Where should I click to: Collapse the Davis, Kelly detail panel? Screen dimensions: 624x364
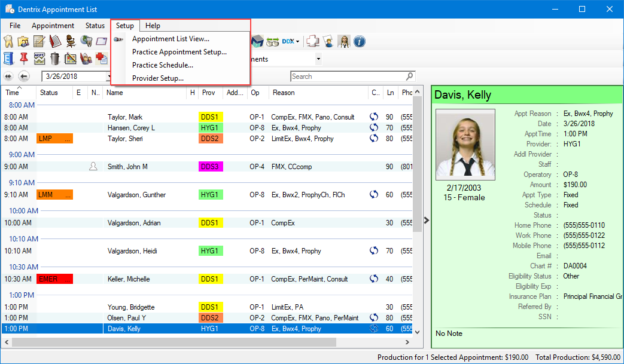[427, 220]
